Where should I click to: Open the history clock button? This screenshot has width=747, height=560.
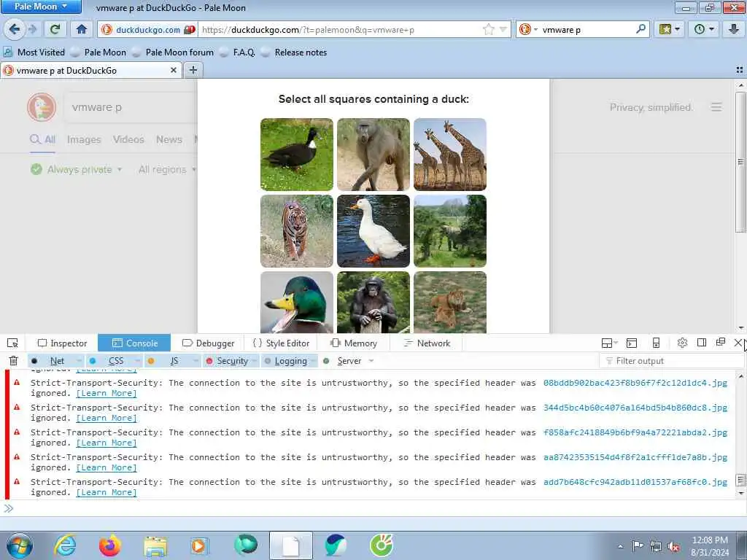click(x=704, y=29)
